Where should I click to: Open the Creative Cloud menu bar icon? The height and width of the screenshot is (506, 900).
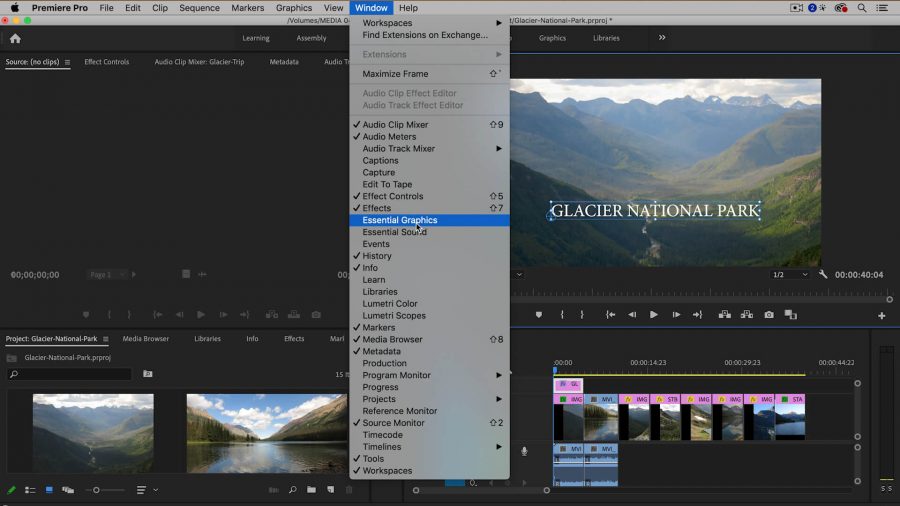(841, 8)
